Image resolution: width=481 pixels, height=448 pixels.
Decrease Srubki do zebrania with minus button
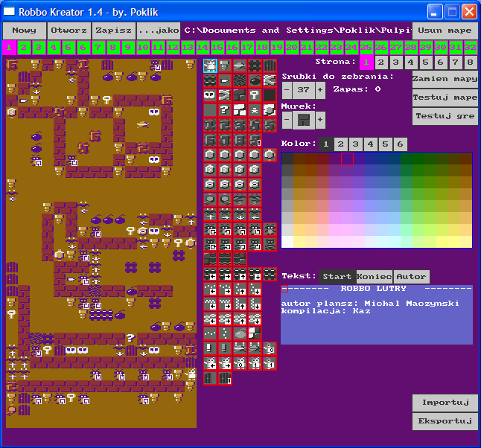pyautogui.click(x=287, y=90)
